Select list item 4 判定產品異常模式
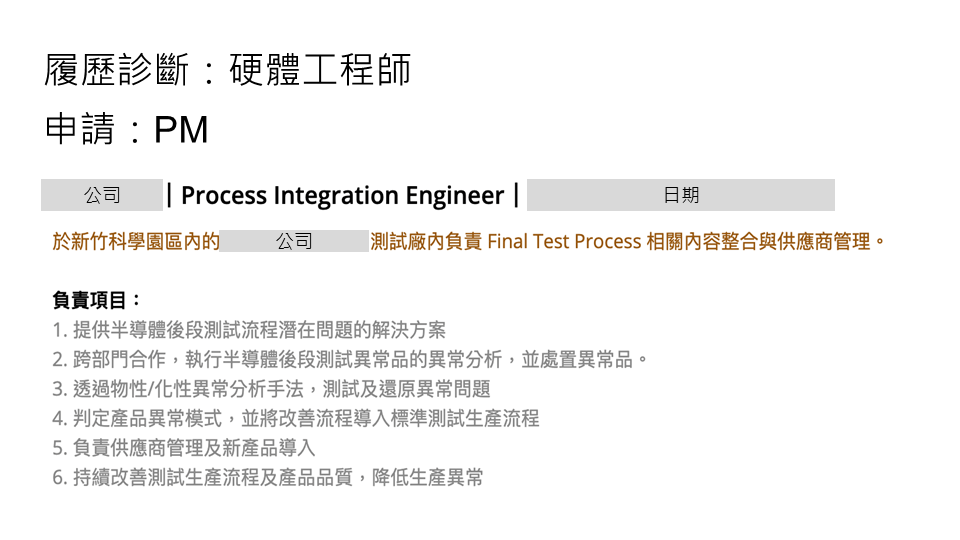The height and width of the screenshot is (540, 960). coord(296,418)
